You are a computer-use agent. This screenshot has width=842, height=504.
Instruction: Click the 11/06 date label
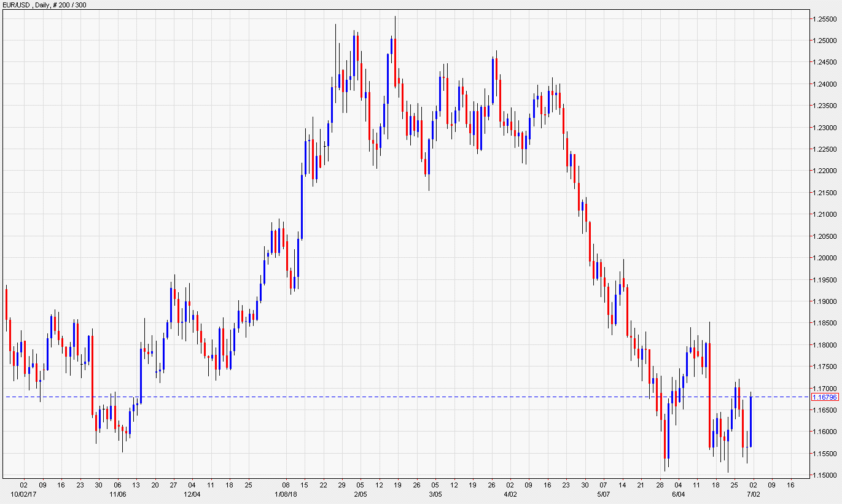(x=117, y=494)
